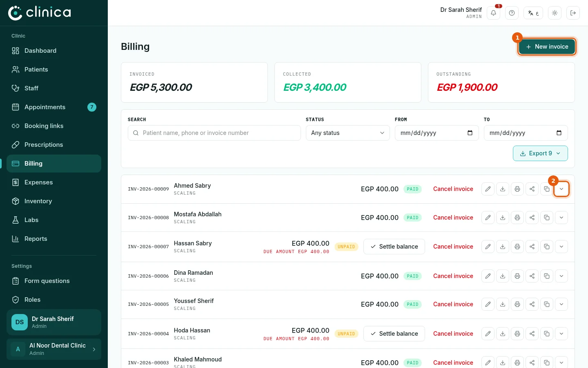Settle balance for Hassan Sabry

(x=394, y=247)
